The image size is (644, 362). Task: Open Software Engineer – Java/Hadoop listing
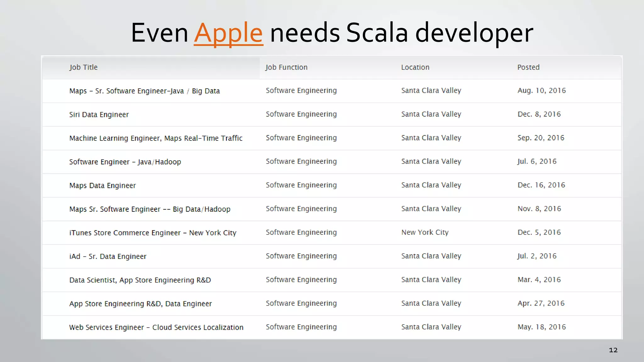(x=125, y=162)
